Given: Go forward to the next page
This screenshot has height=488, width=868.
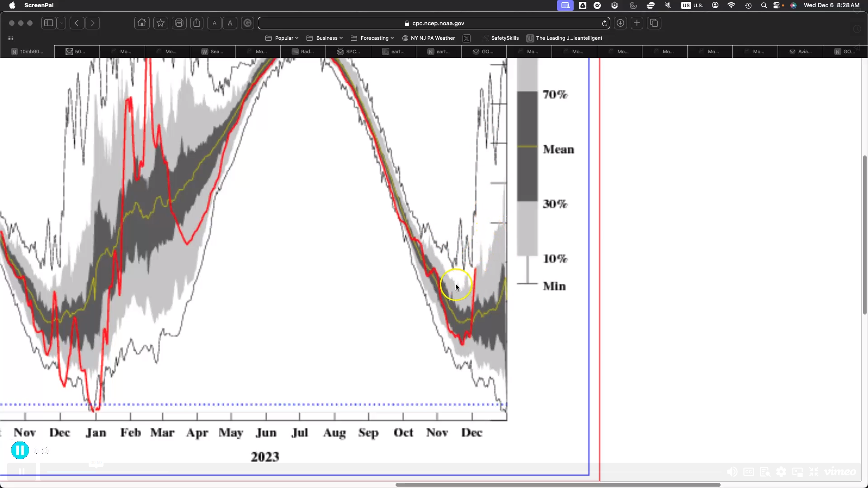Looking at the screenshot, I should 93,23.
